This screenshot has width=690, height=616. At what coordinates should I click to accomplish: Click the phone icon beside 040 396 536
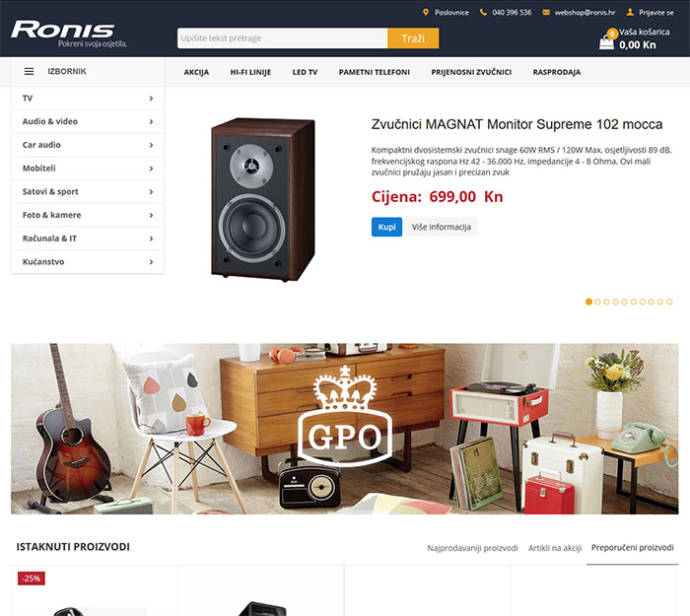click(483, 12)
